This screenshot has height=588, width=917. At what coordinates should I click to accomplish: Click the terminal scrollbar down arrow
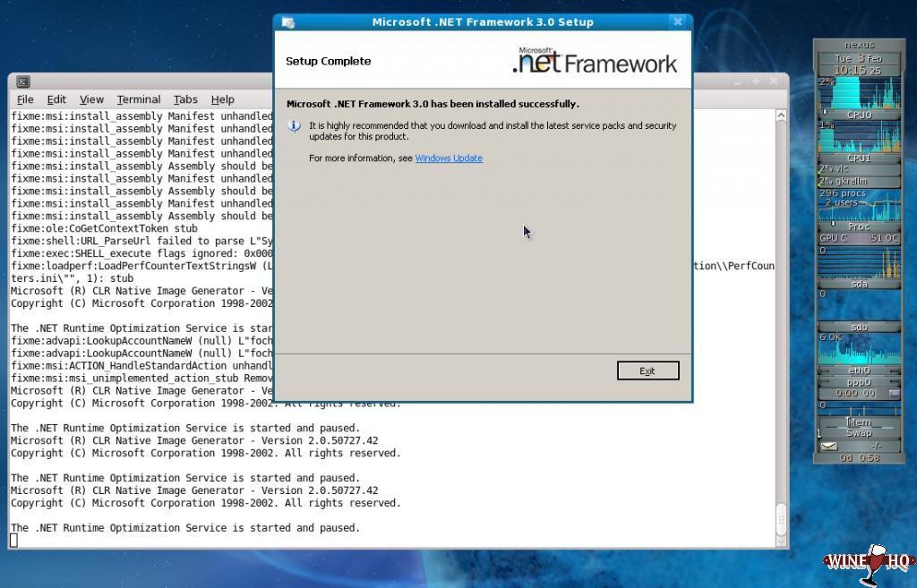tap(781, 541)
